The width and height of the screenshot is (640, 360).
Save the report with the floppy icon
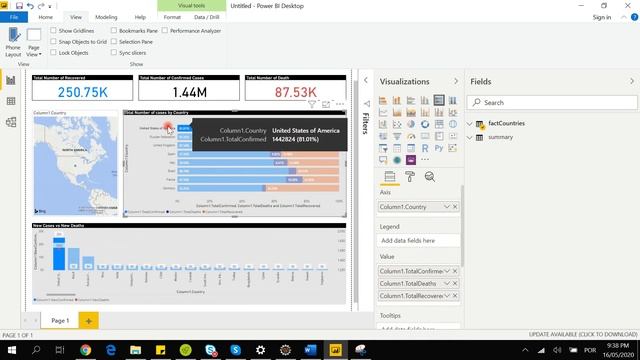19,6
